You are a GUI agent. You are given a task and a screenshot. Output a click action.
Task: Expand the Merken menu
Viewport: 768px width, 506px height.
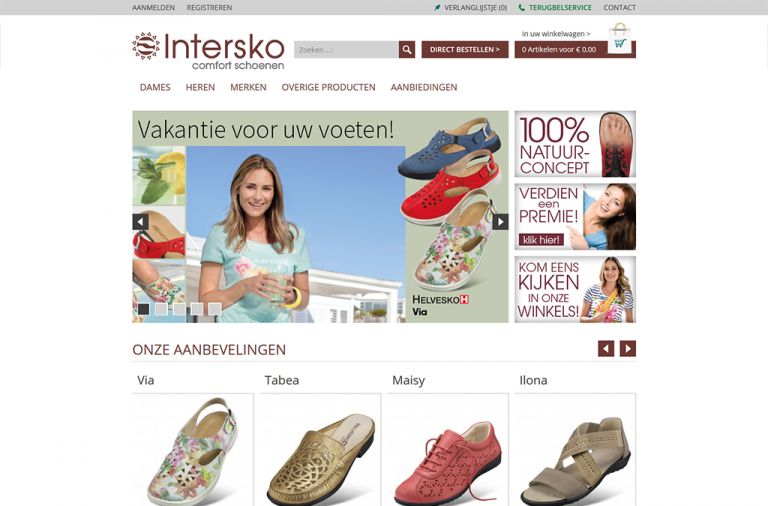(x=248, y=87)
